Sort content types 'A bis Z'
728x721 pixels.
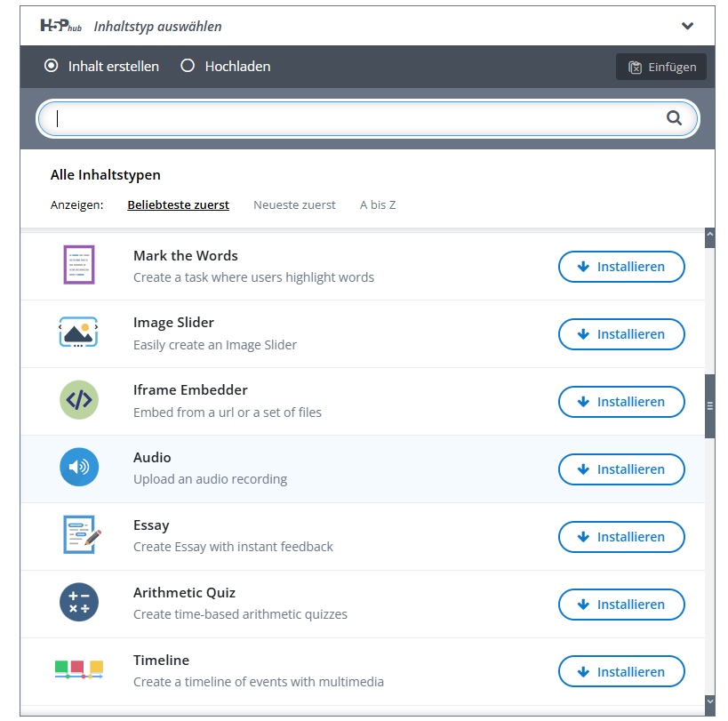378,204
